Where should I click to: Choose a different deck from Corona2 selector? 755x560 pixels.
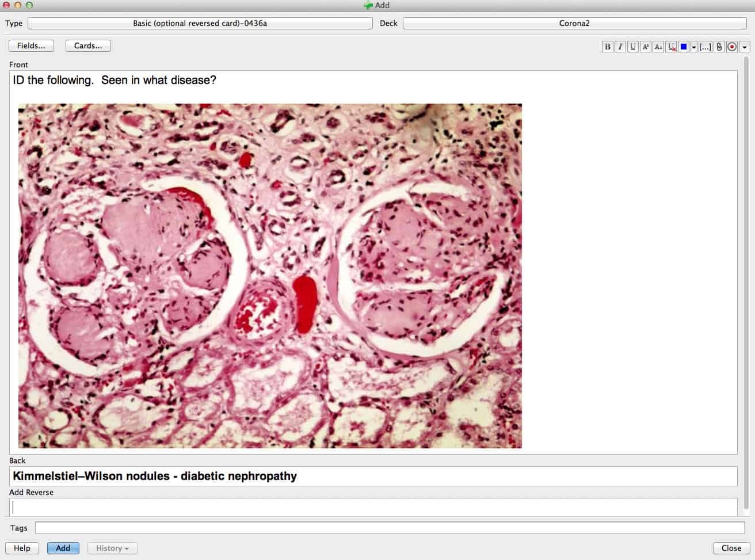(574, 24)
